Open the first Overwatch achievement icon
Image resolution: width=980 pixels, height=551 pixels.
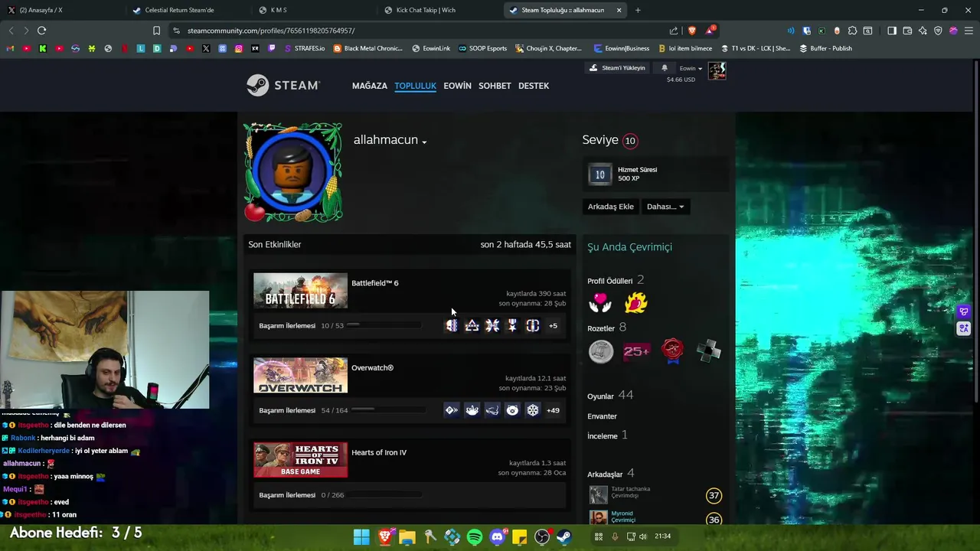452,410
